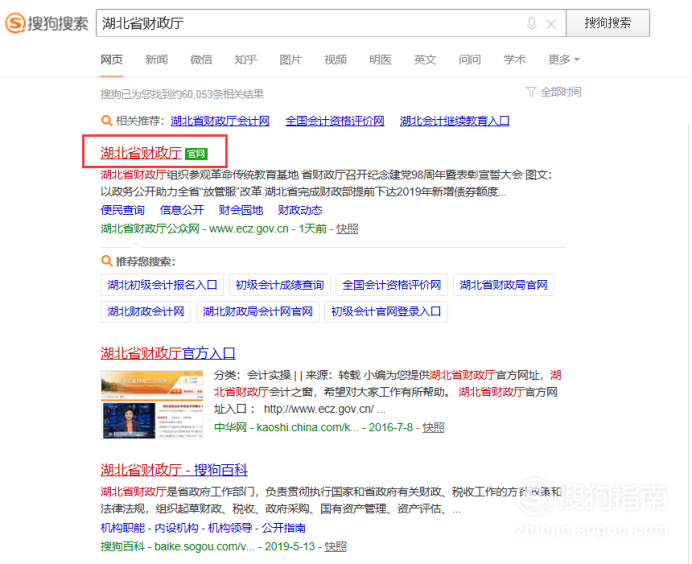The height and width of the screenshot is (564, 692).
Task: Click the result count text 60,053条相关结果
Action: pos(223,94)
